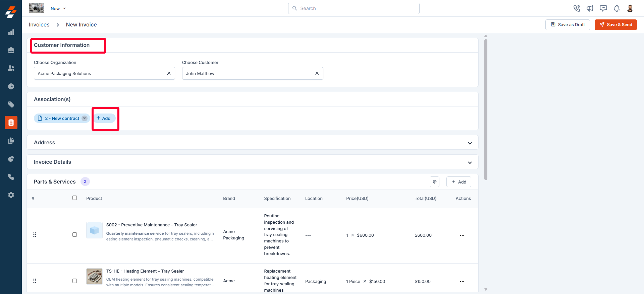644x294 pixels.
Task: Click the page vertical scrollbar thumb
Action: click(x=486, y=109)
